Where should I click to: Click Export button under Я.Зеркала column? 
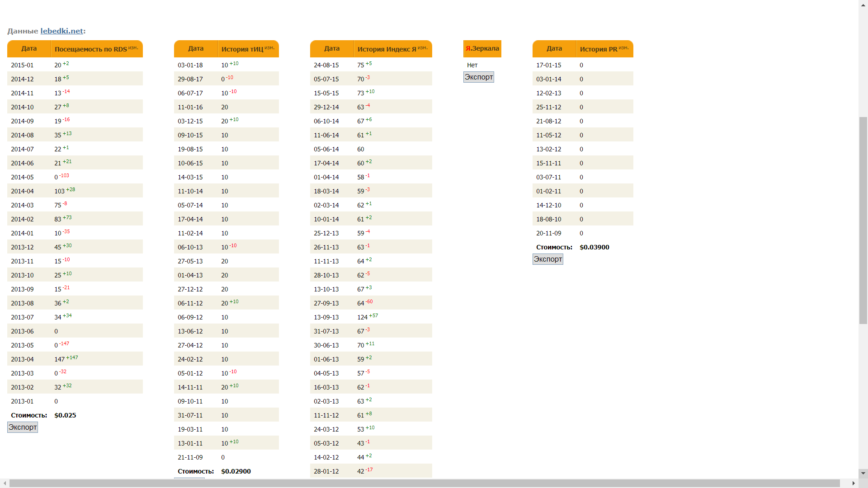point(478,77)
